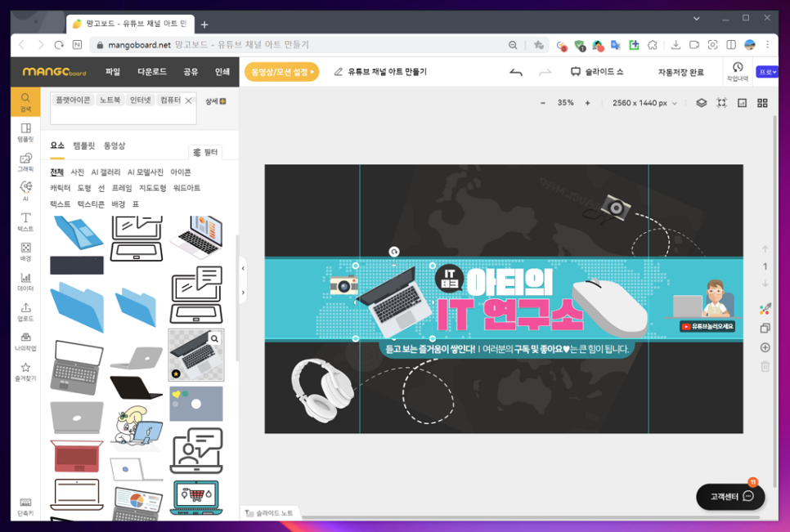
Task: Open 고객센터 chat button
Action: pos(730,497)
